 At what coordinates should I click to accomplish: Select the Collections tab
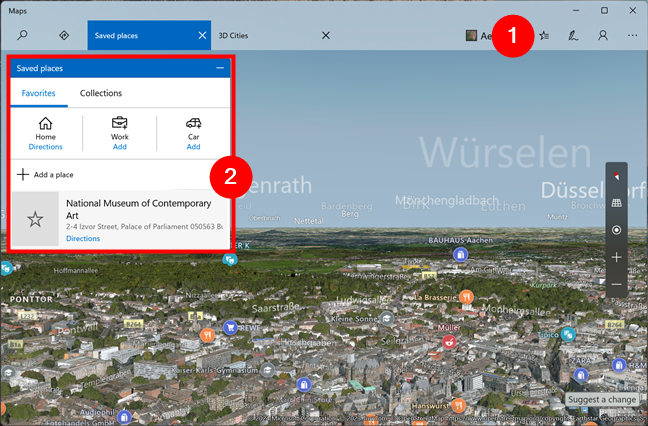point(101,93)
